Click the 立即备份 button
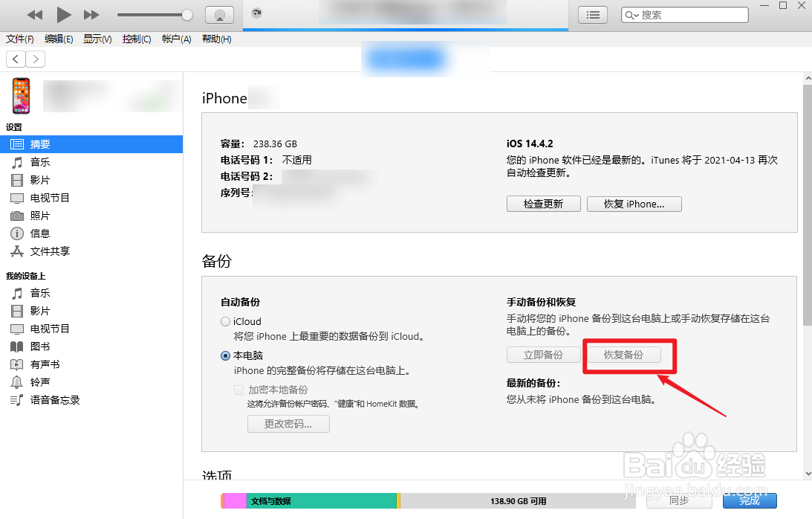 click(543, 355)
